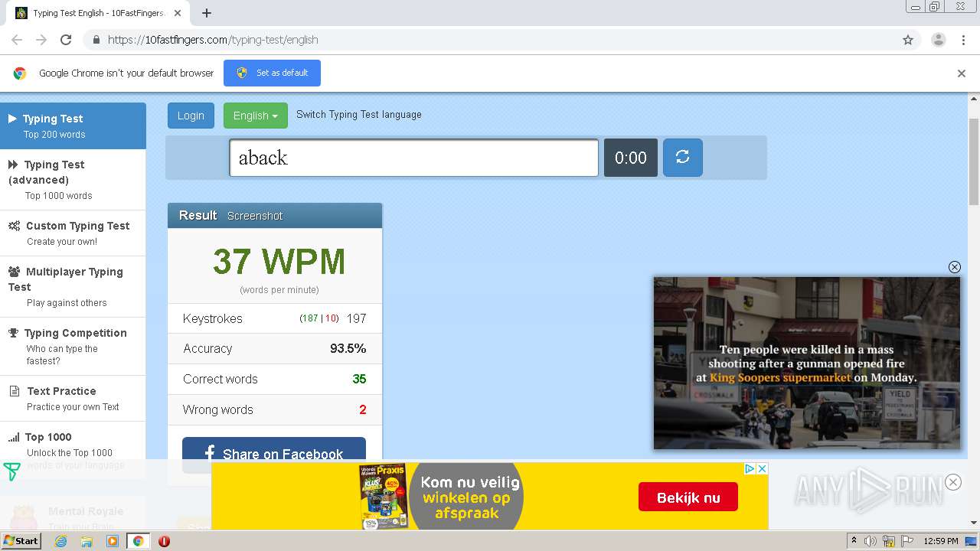980x551 pixels.
Task: Click Set as default button
Action: coord(272,73)
